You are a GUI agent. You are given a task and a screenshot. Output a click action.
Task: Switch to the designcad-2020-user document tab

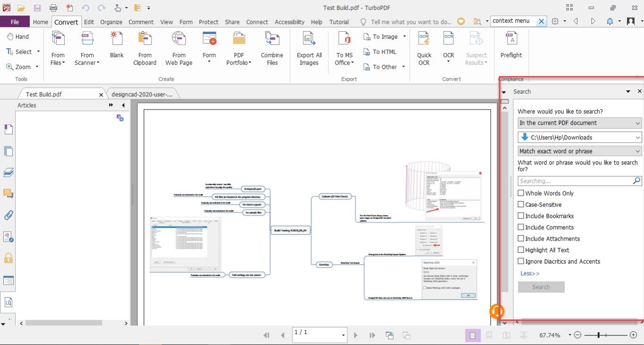pos(142,94)
